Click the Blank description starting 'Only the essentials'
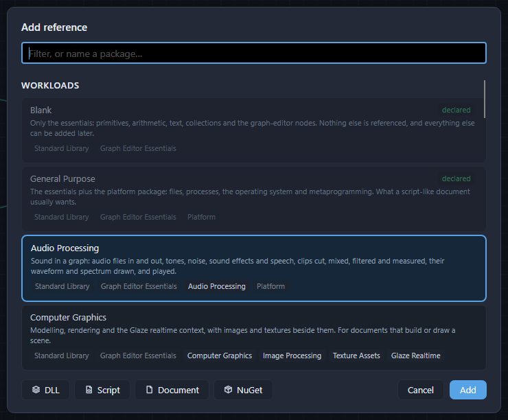 point(253,128)
